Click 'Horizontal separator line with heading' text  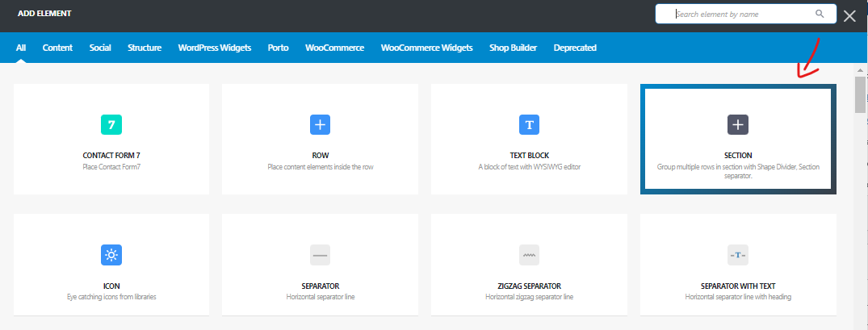tap(738, 297)
